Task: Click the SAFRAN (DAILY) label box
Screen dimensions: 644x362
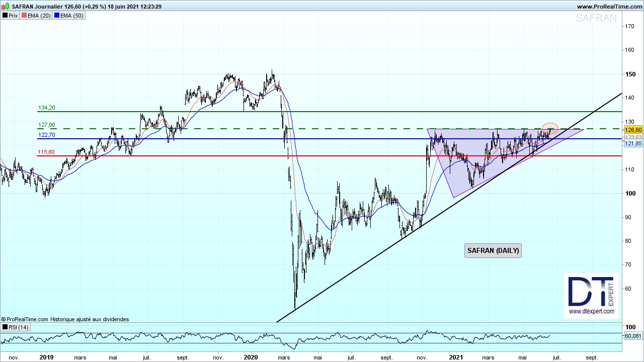Action: click(493, 250)
